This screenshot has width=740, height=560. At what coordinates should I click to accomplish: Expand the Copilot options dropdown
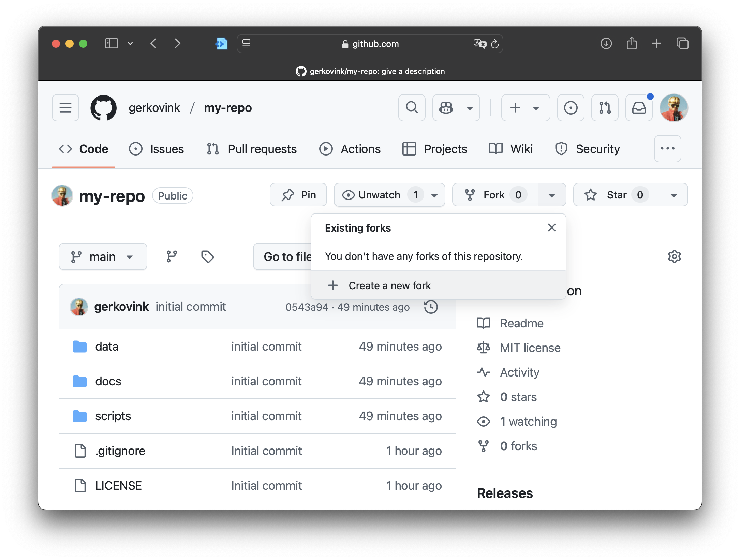click(x=470, y=108)
